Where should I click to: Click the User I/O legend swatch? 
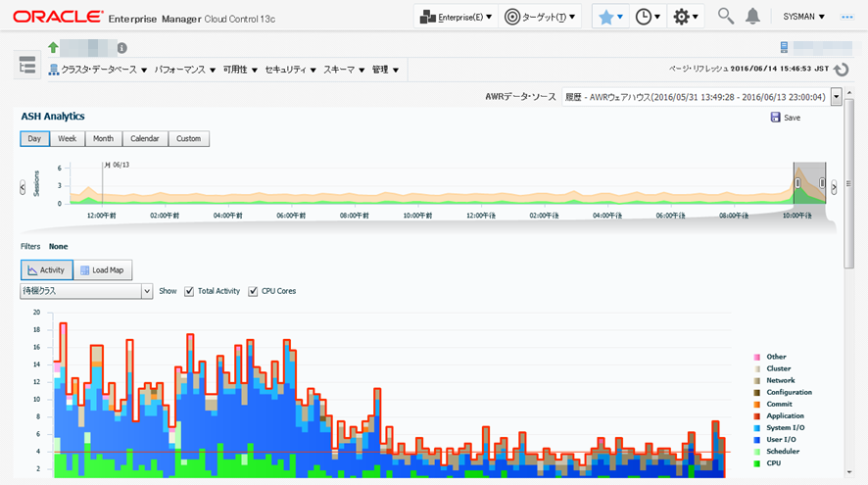point(756,440)
